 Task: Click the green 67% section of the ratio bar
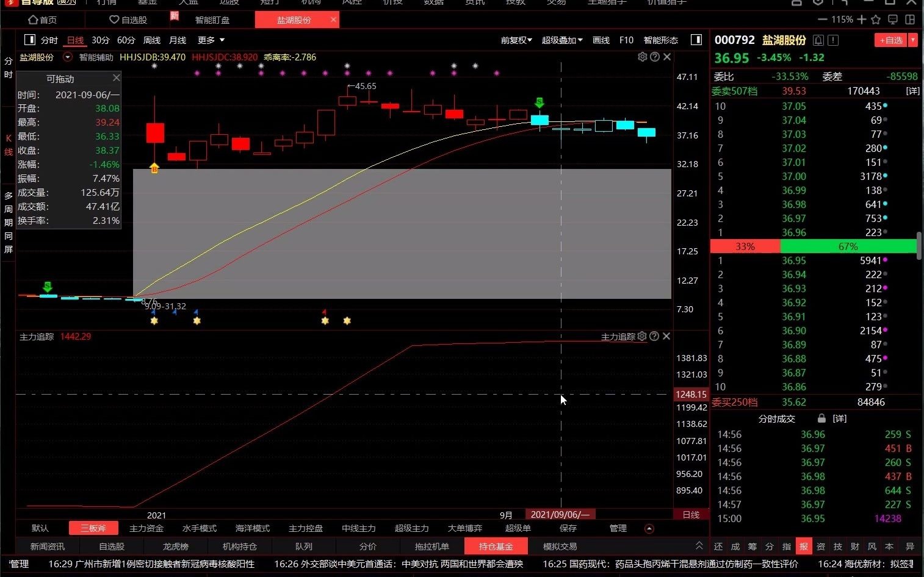(x=848, y=246)
